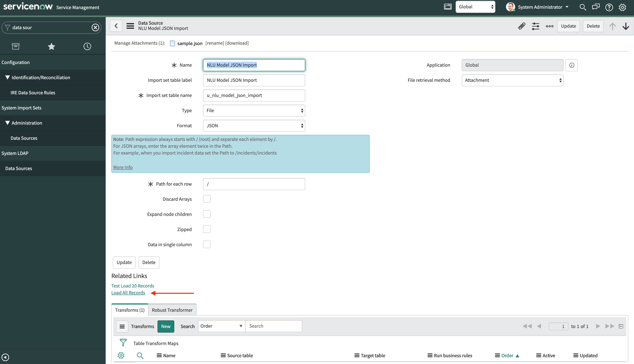634x364 pixels.
Task: Click the New transform button
Action: click(x=166, y=327)
